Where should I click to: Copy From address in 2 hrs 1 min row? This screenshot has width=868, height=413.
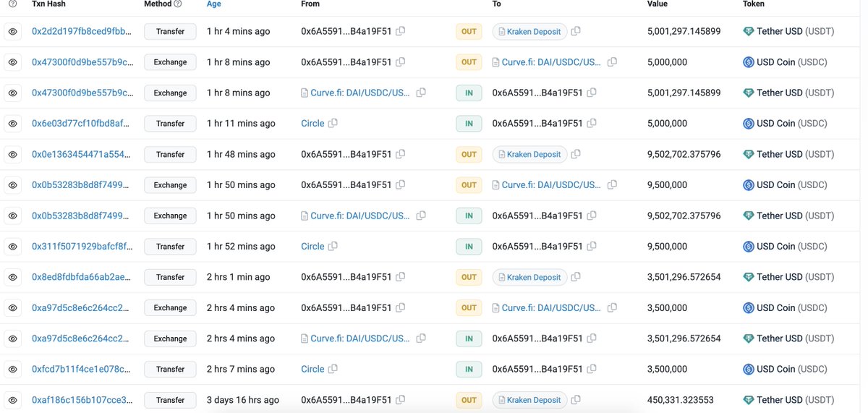click(400, 277)
